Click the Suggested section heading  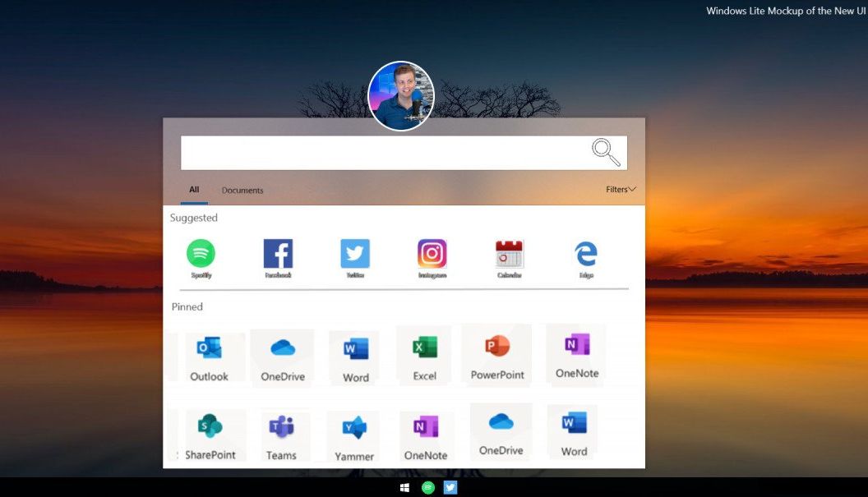coord(194,218)
